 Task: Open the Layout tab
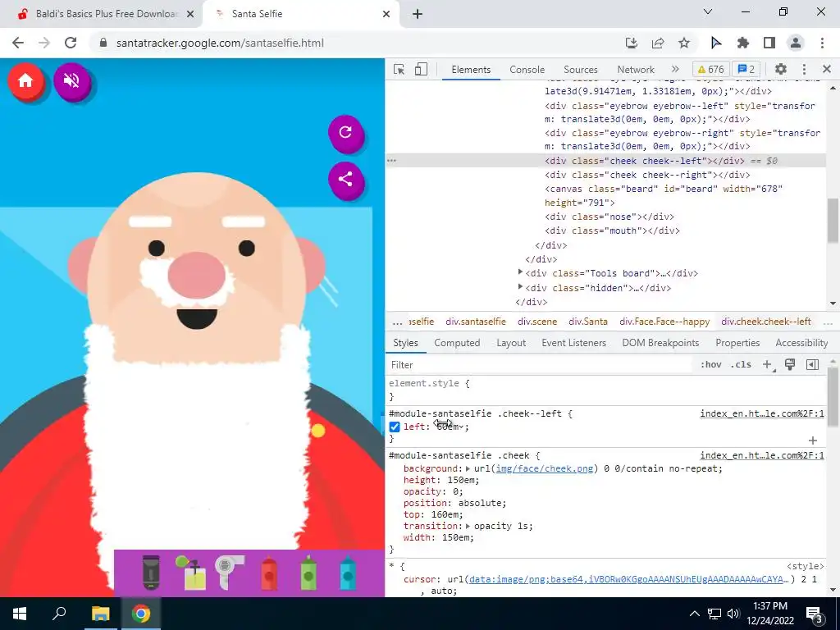(x=510, y=343)
